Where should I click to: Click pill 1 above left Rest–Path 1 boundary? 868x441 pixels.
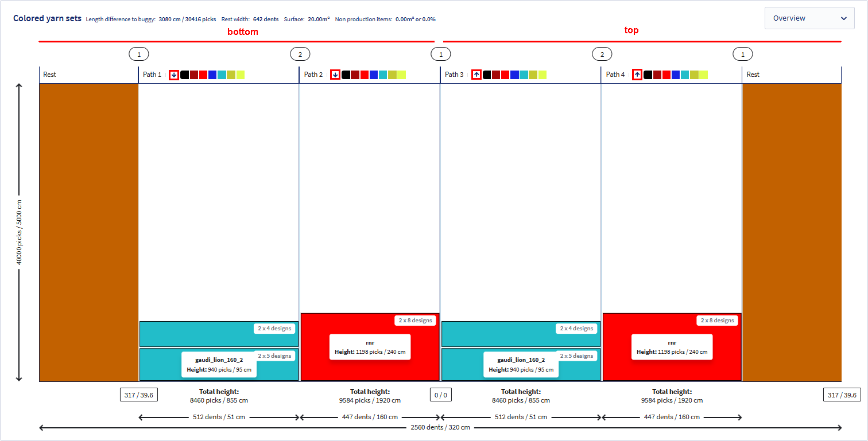[139, 54]
